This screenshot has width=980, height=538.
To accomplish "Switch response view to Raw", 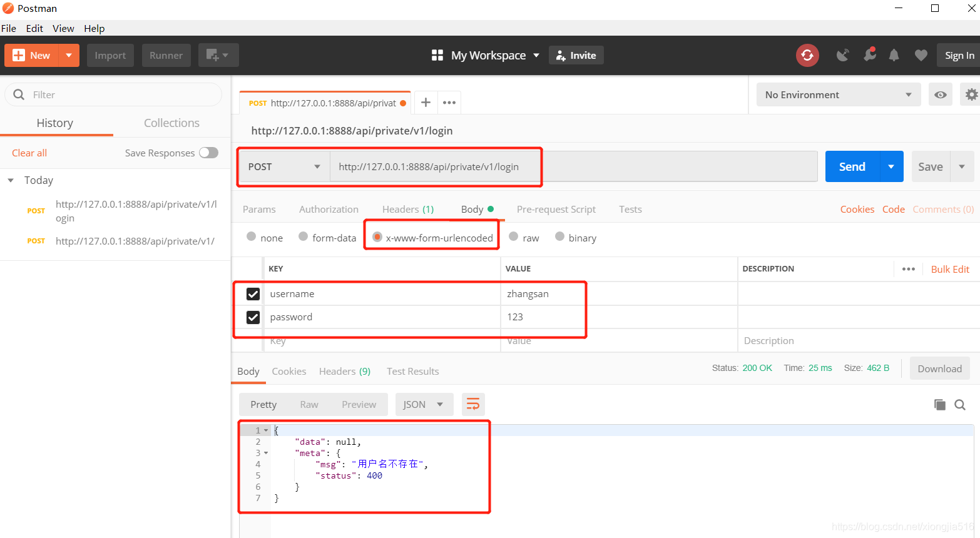I will pyautogui.click(x=309, y=404).
